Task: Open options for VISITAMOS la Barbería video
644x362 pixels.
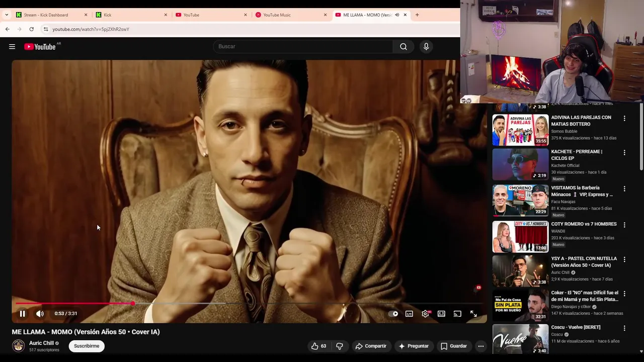Action: (624, 189)
